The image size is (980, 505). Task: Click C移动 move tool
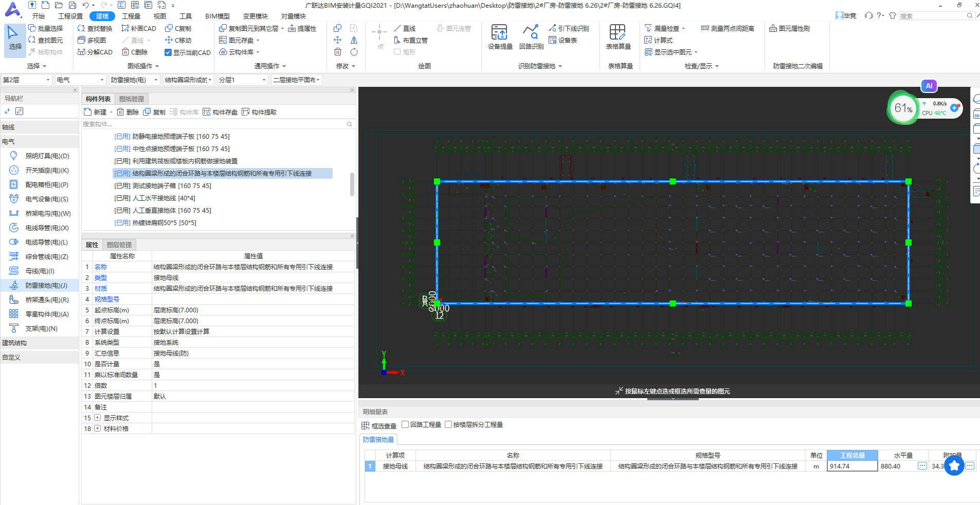pos(178,40)
